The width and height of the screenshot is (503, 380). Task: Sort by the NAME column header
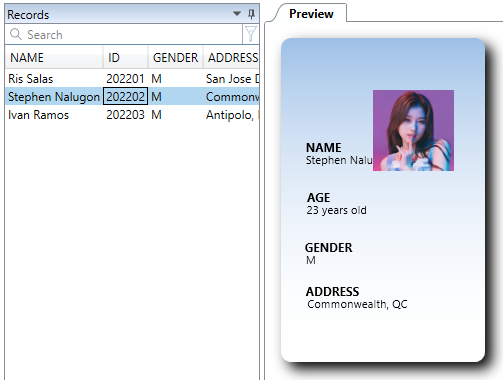tap(54, 58)
